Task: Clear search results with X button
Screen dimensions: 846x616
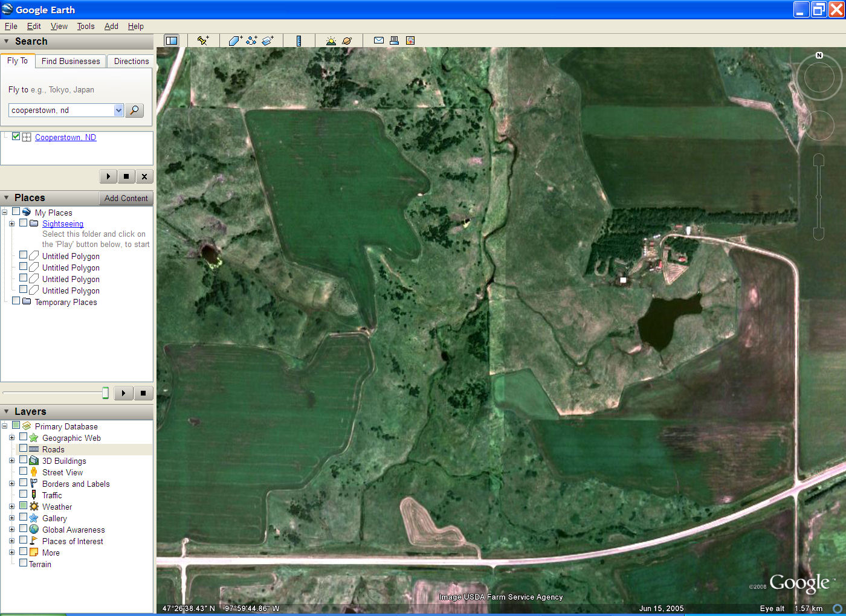Action: point(144,176)
